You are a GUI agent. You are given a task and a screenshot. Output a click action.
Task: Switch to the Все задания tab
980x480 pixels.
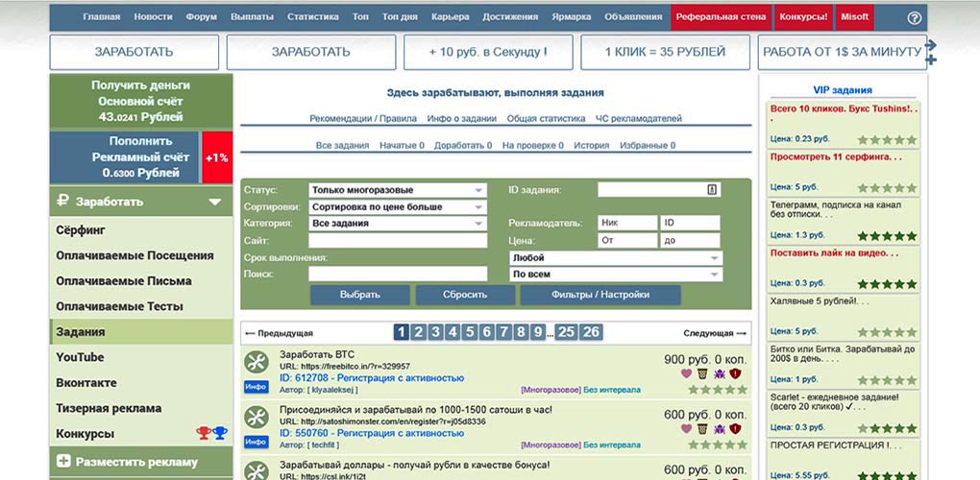[342, 145]
